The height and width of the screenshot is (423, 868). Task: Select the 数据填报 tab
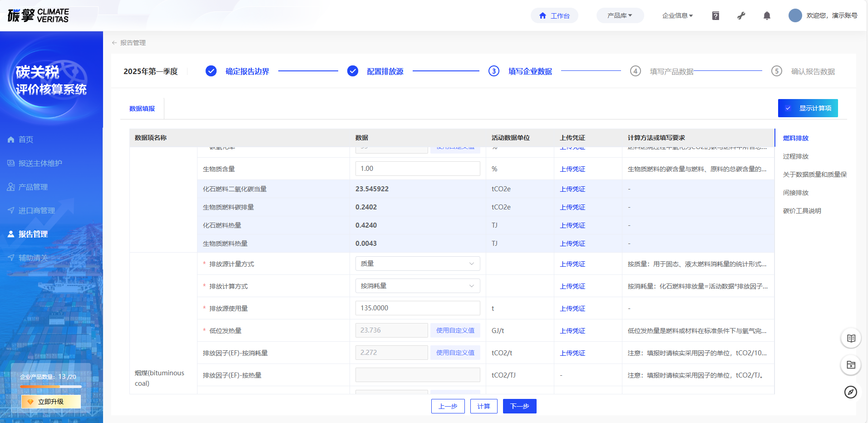142,109
